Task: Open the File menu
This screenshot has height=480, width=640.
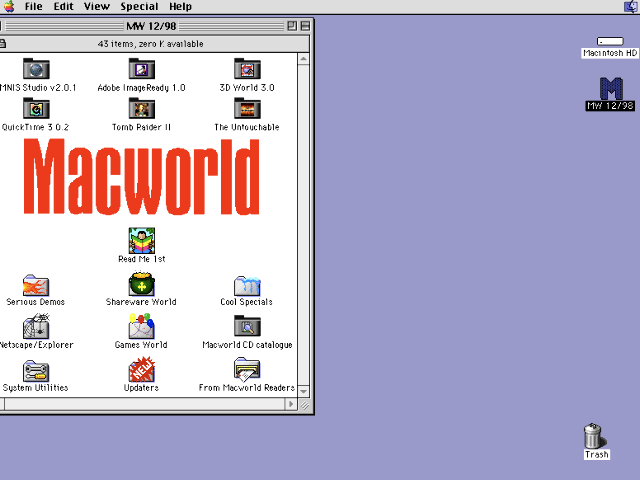Action: [x=33, y=7]
